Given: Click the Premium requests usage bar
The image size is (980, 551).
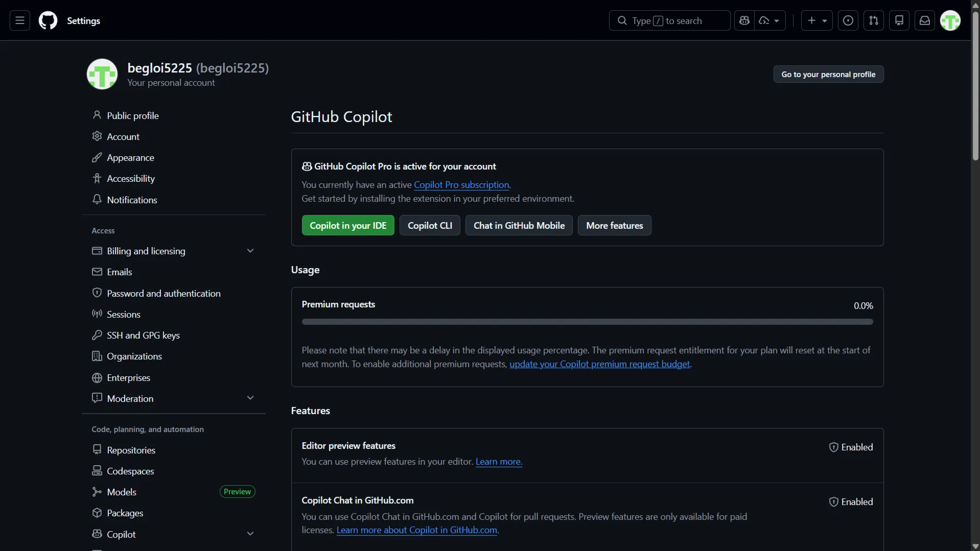Looking at the screenshot, I should click(x=587, y=322).
